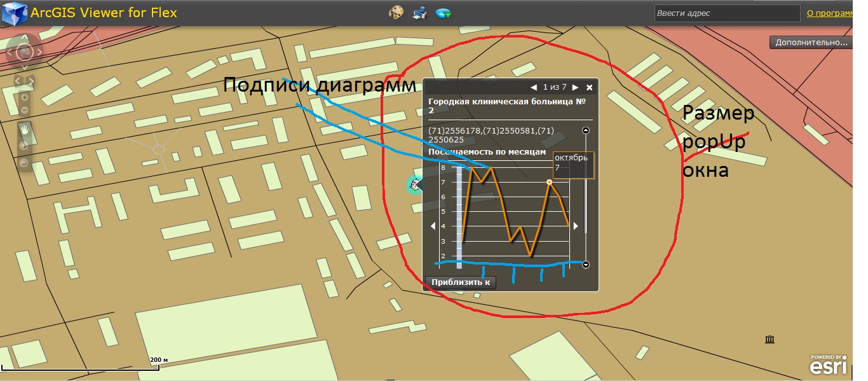Show next chart in popup

[576, 226]
